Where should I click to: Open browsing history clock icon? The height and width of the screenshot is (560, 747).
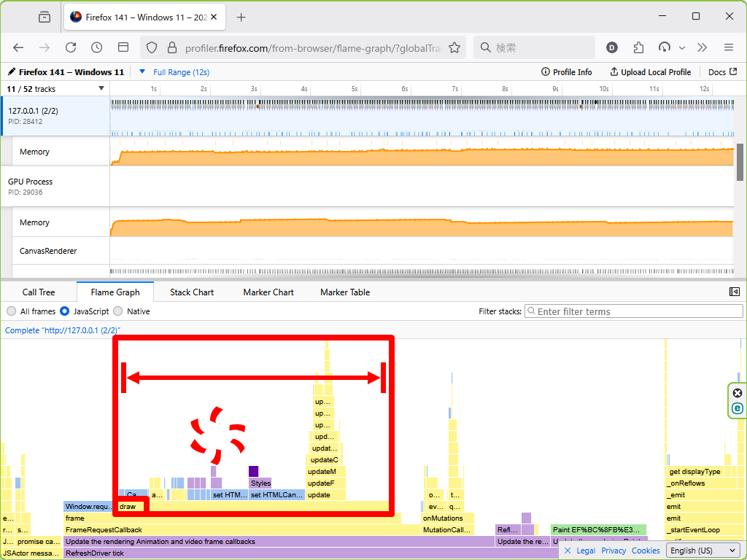[97, 47]
